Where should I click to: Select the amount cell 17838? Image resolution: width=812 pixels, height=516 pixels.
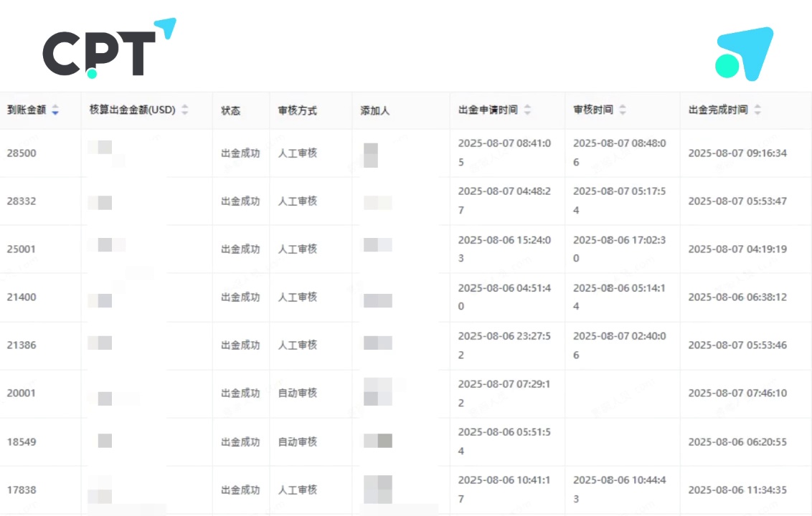[22, 489]
